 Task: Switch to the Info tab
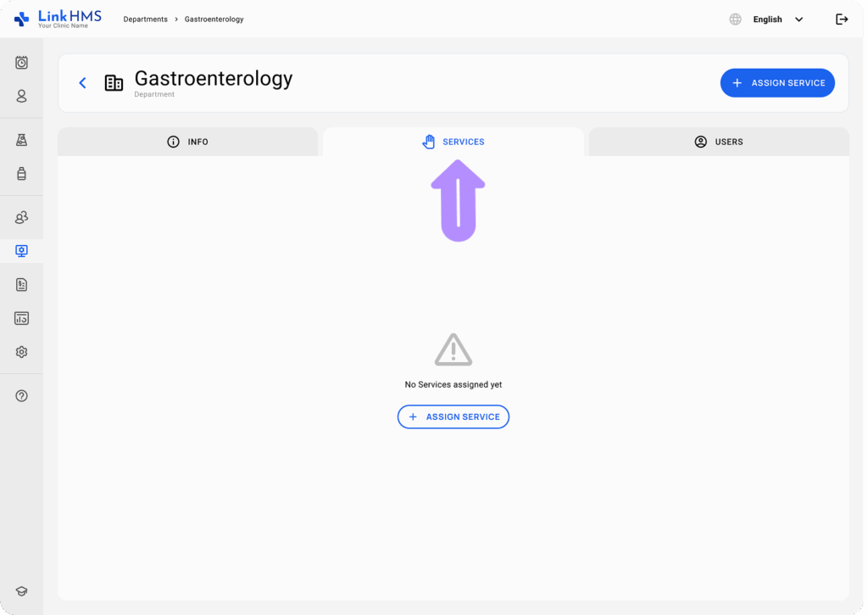(188, 142)
